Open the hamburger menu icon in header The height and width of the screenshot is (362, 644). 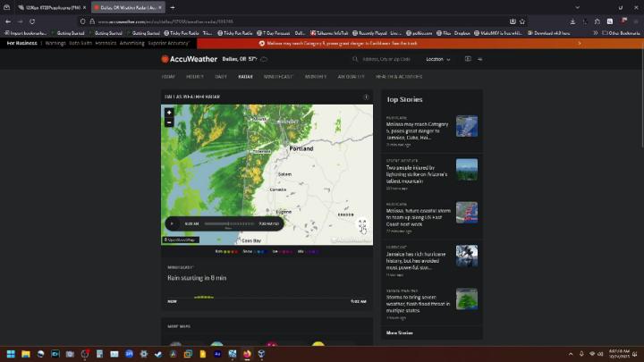click(x=480, y=59)
